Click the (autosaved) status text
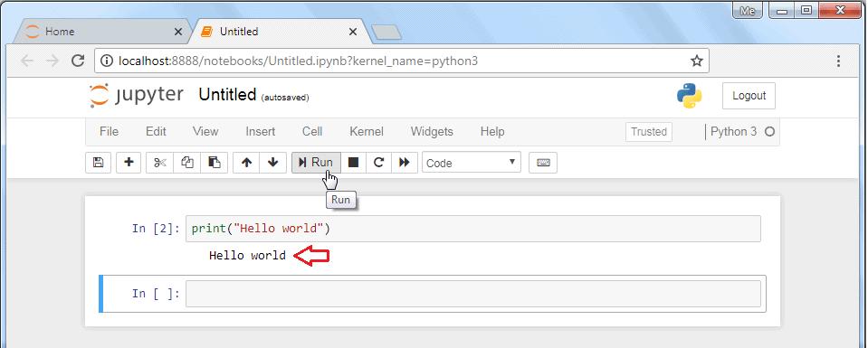This screenshot has height=348, width=868. (285, 98)
